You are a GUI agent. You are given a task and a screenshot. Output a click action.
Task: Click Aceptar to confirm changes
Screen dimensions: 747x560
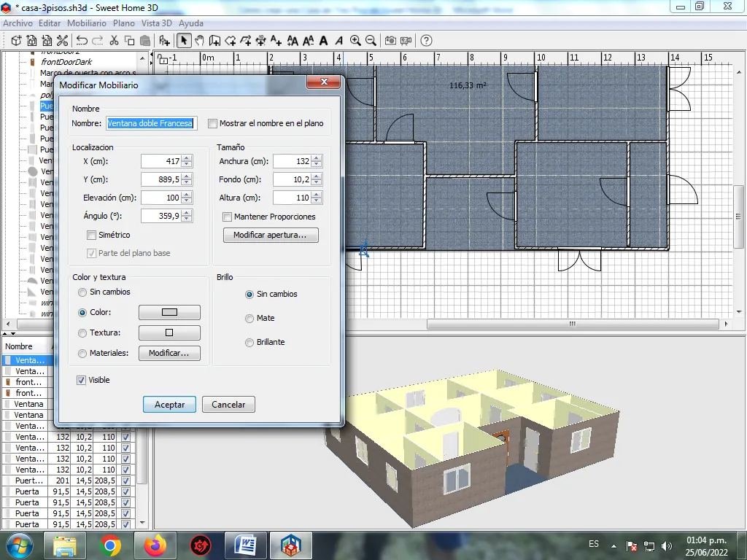tap(169, 405)
